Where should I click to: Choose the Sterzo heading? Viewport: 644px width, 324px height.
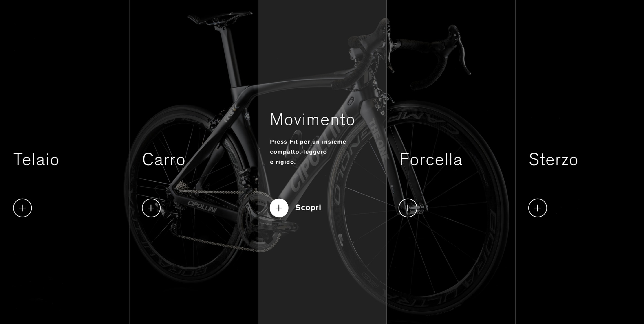pos(553,159)
